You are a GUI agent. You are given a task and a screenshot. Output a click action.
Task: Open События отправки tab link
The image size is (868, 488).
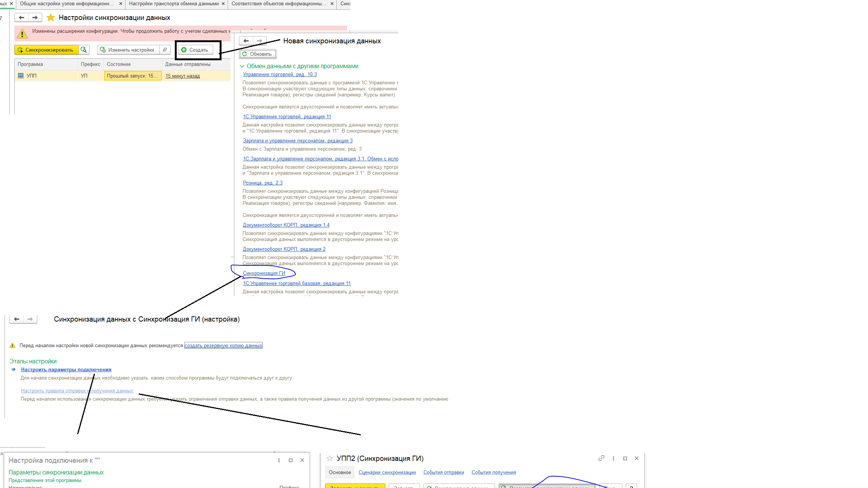[x=444, y=473]
